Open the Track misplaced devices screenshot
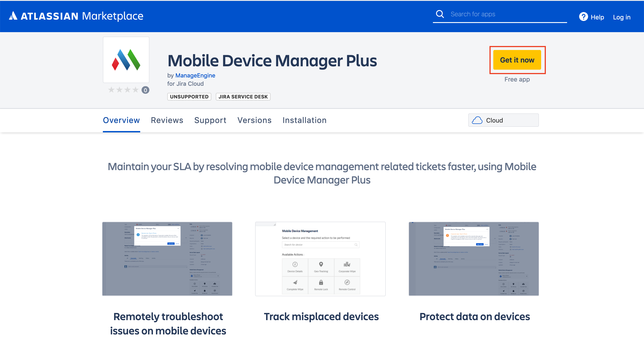644x342 pixels. (x=320, y=259)
